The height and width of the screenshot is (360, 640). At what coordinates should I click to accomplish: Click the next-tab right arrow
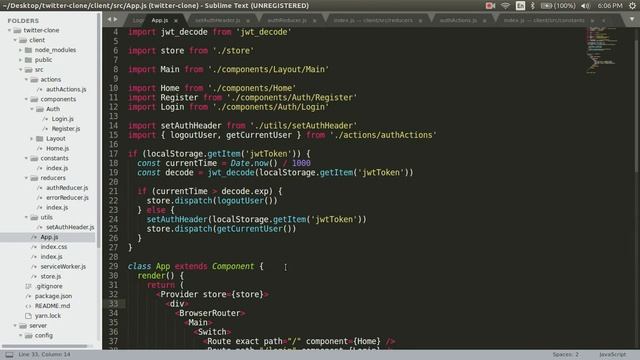click(116, 19)
